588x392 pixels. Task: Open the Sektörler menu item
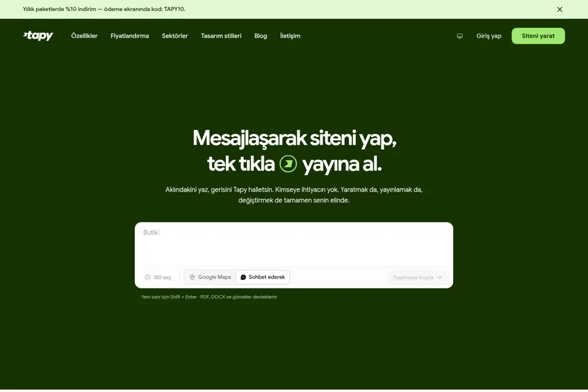(175, 36)
